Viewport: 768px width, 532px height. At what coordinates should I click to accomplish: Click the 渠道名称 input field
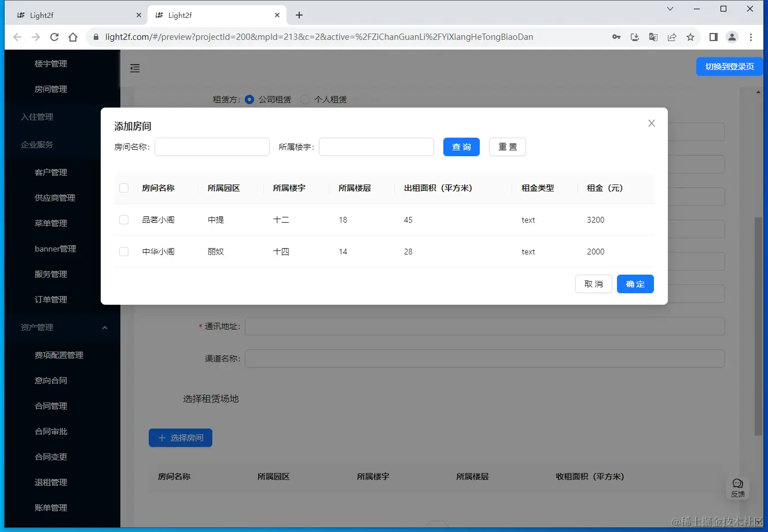pos(485,359)
